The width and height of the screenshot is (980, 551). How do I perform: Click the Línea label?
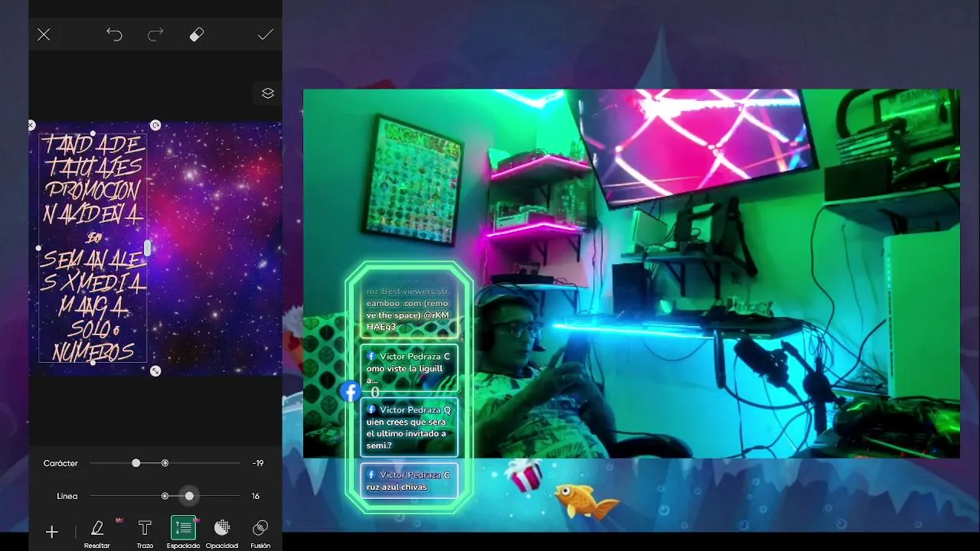pos(67,497)
